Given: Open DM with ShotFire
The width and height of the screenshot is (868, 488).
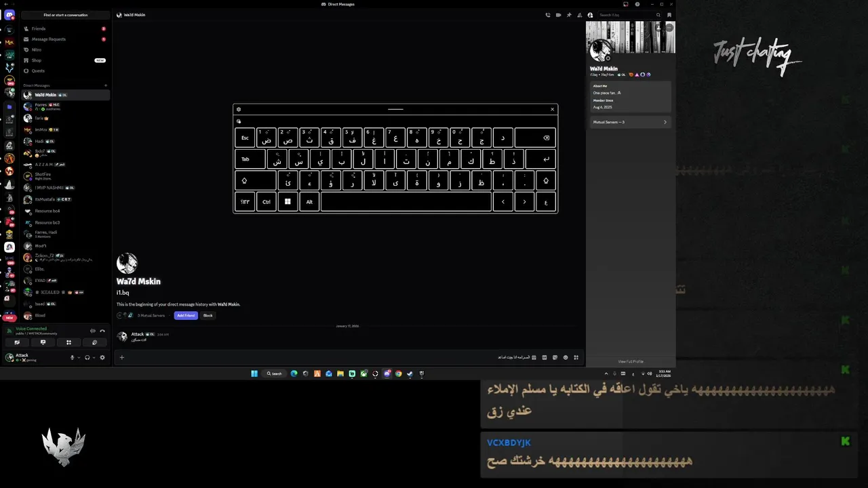Looking at the screenshot, I should pos(65,176).
